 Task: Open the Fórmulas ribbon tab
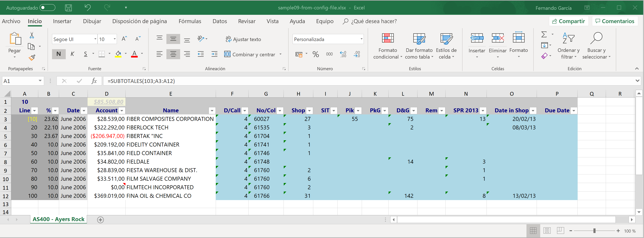[x=190, y=21]
